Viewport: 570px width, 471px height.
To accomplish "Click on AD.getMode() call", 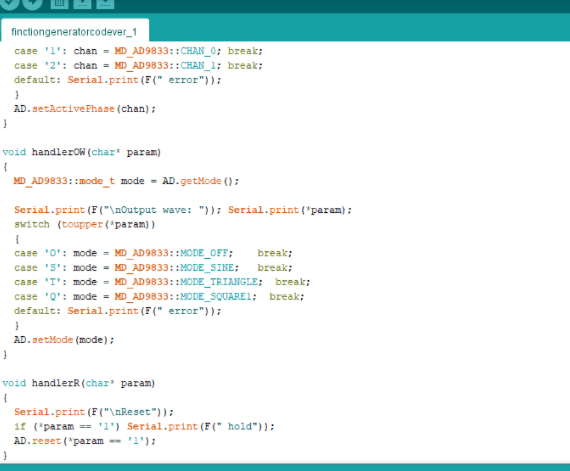I will coord(200,181).
